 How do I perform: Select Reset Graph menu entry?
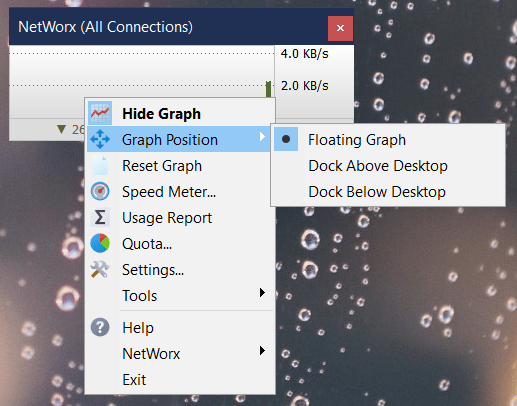[180, 165]
